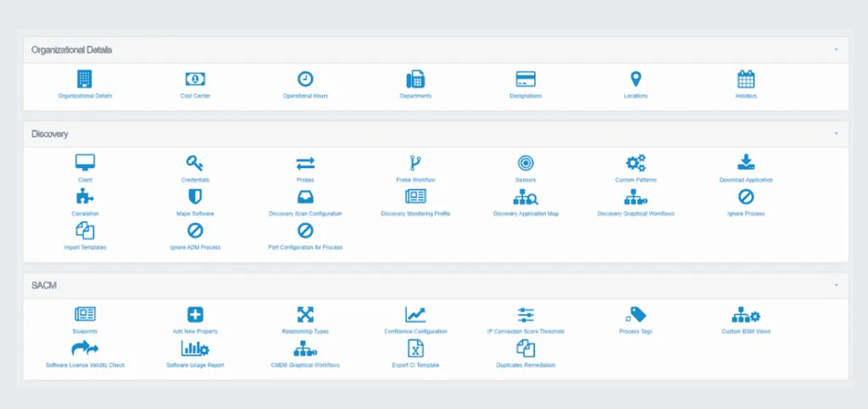
Task: Click the Discovery panel heading text
Action: pos(50,134)
